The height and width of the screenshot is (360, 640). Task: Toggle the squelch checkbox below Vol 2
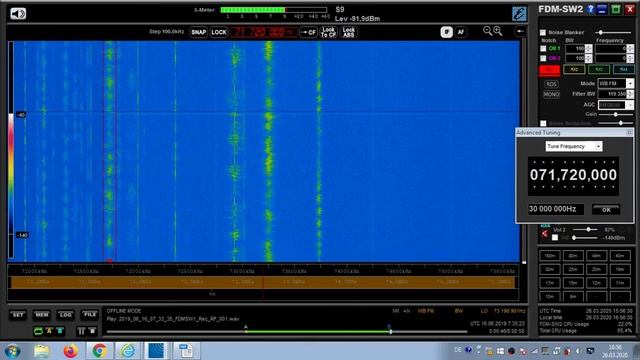coord(555,238)
